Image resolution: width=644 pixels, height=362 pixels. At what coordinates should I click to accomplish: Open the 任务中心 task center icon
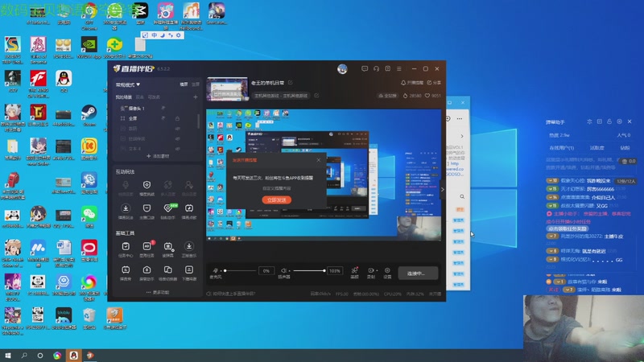(126, 246)
